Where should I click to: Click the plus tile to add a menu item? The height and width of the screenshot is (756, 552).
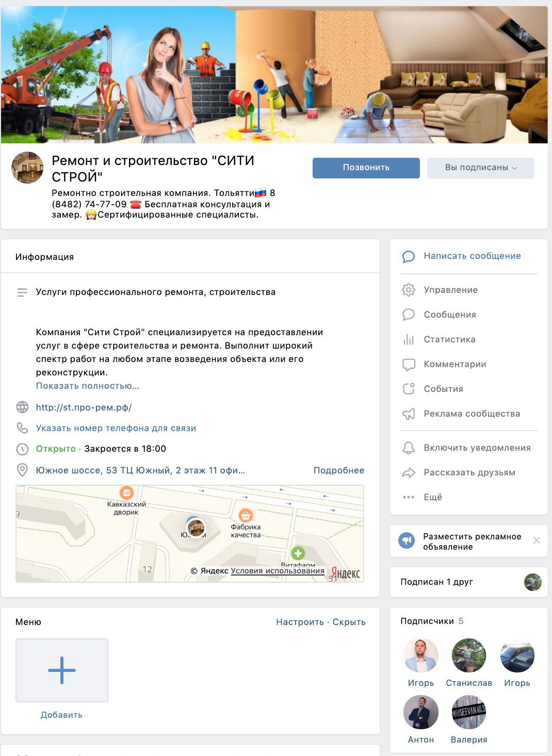pos(62,670)
